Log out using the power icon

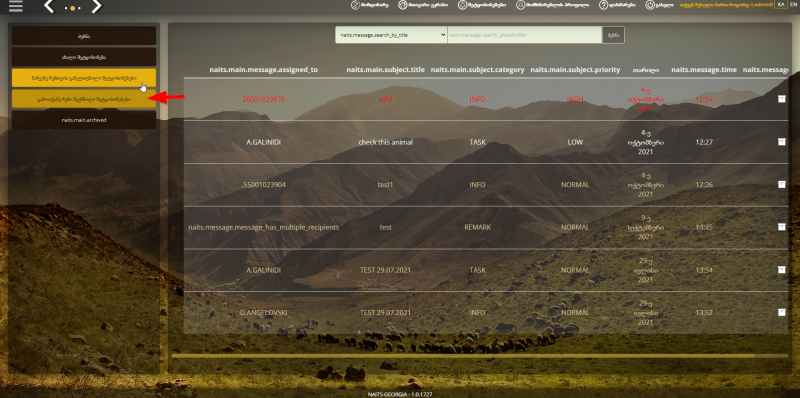coord(659,5)
